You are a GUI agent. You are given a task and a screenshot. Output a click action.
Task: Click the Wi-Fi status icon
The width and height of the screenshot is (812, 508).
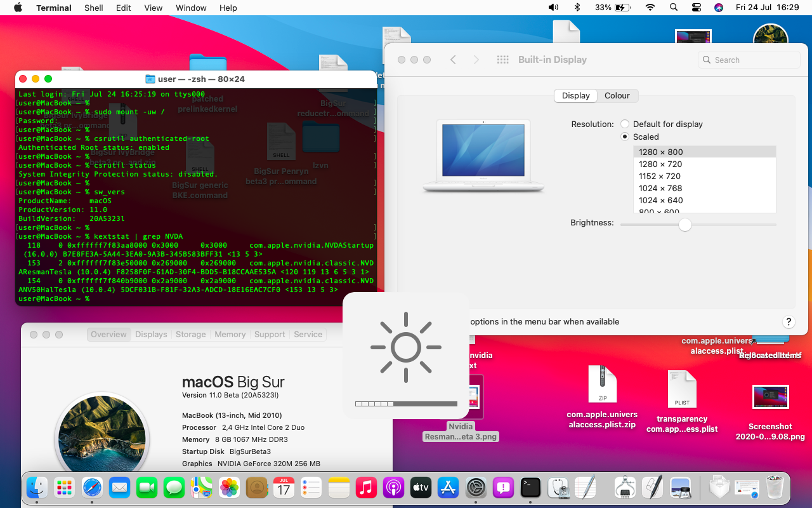pos(650,8)
